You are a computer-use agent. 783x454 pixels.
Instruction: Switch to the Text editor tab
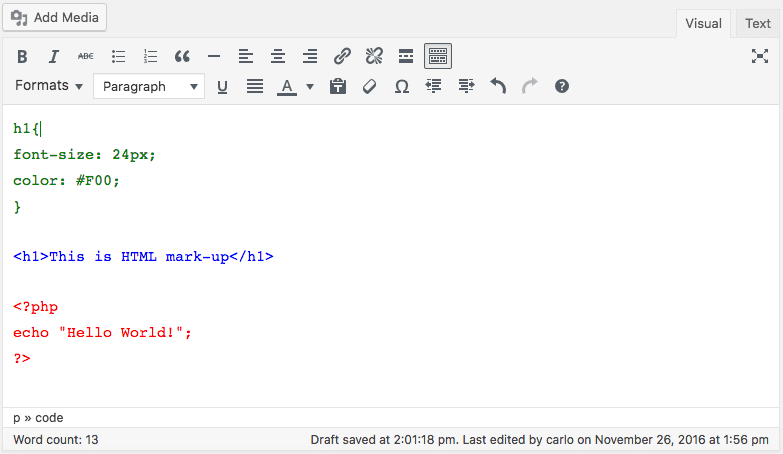coord(758,23)
